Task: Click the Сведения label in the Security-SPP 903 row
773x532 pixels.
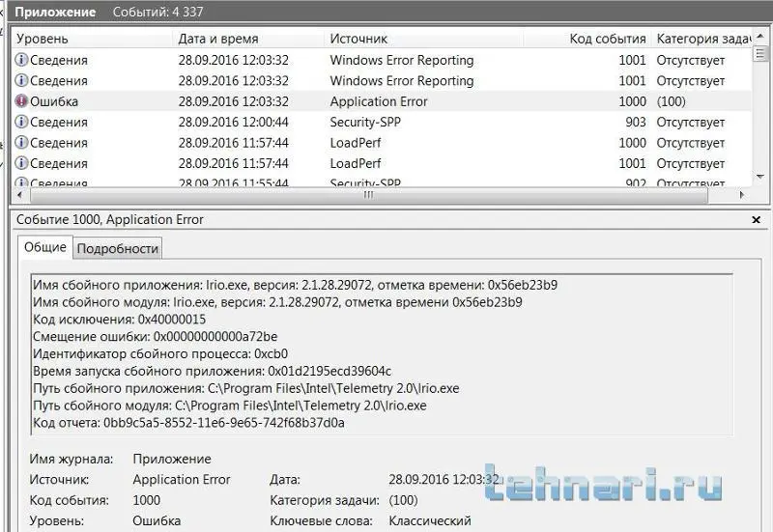Action: [x=59, y=123]
